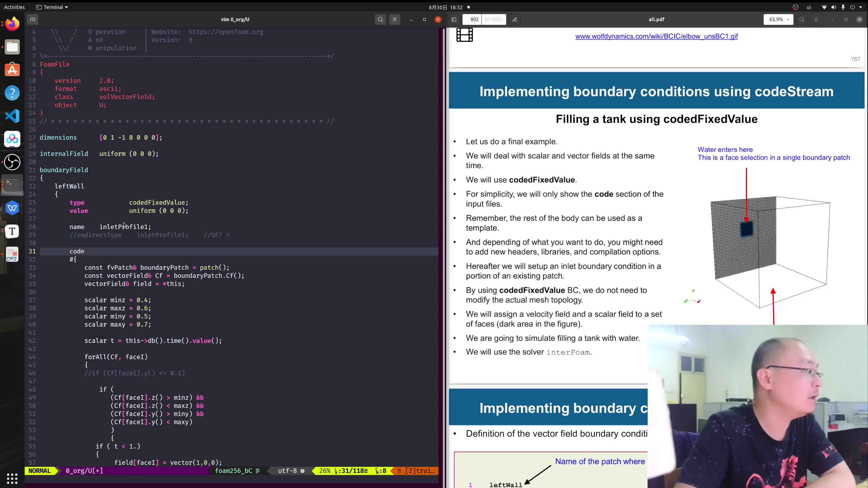Open the document viewer dock icon

(12, 255)
